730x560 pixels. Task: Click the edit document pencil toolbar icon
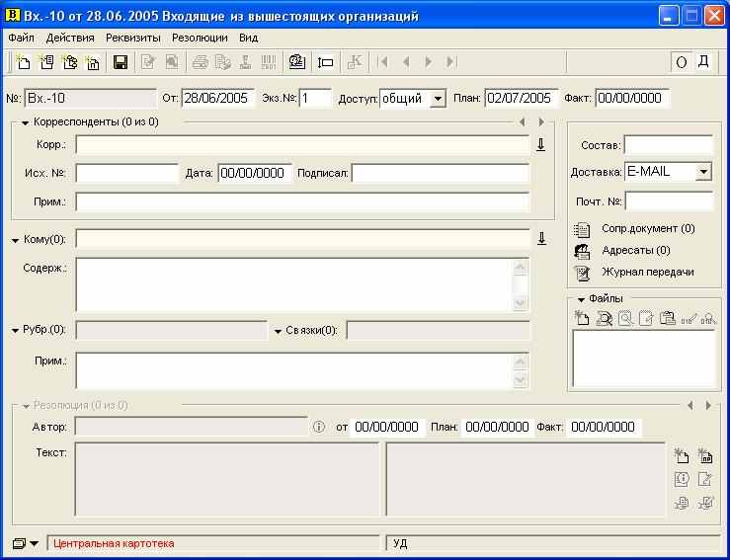(x=148, y=62)
